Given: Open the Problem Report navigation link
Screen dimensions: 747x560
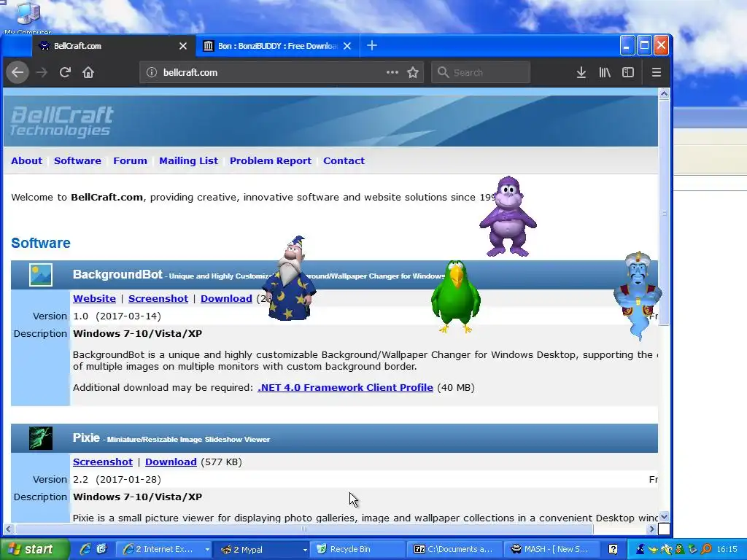Looking at the screenshot, I should pos(271,161).
